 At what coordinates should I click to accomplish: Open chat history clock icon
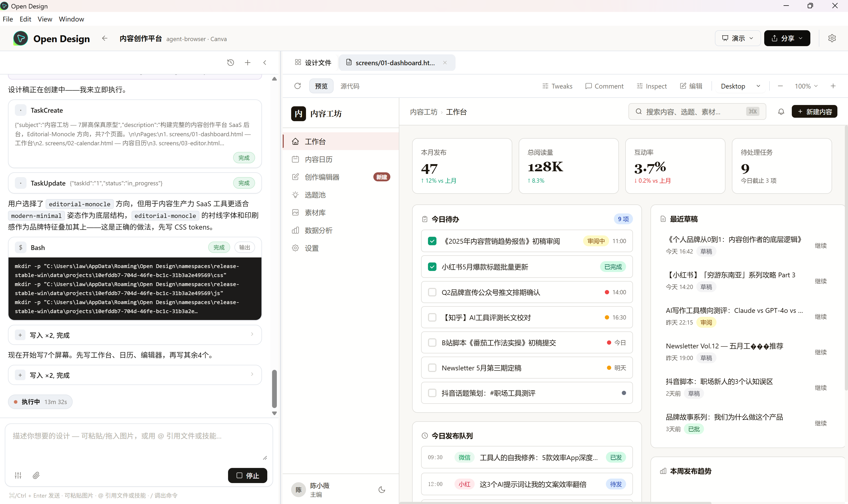pyautogui.click(x=231, y=63)
